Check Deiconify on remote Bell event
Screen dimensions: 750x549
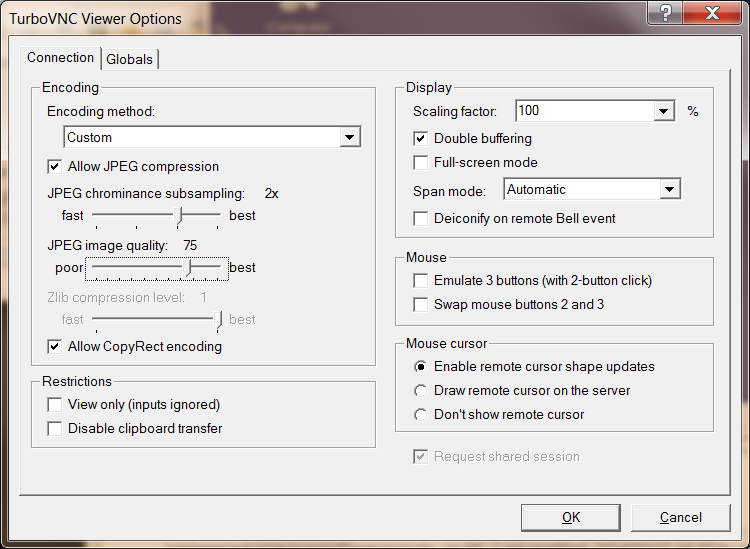click(x=420, y=219)
